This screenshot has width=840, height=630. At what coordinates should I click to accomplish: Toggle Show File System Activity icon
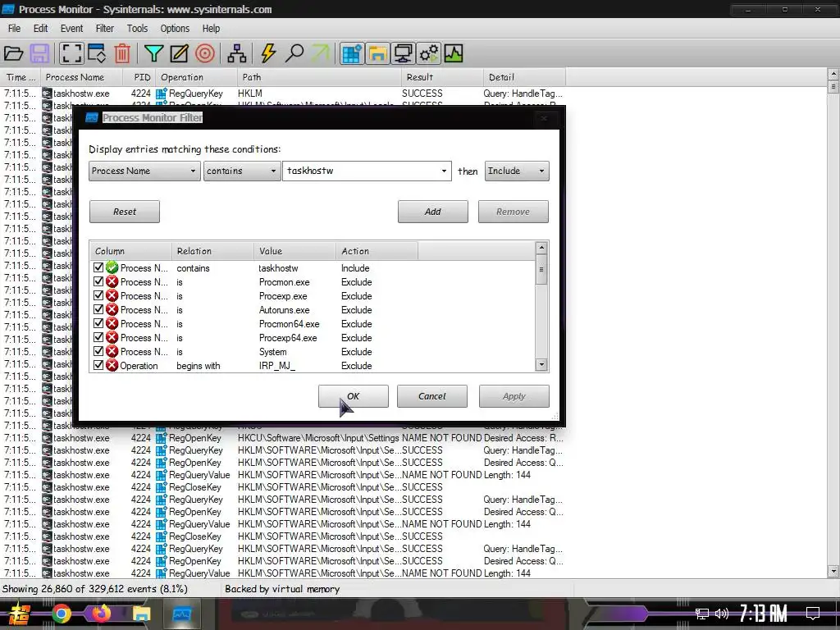[x=377, y=53]
